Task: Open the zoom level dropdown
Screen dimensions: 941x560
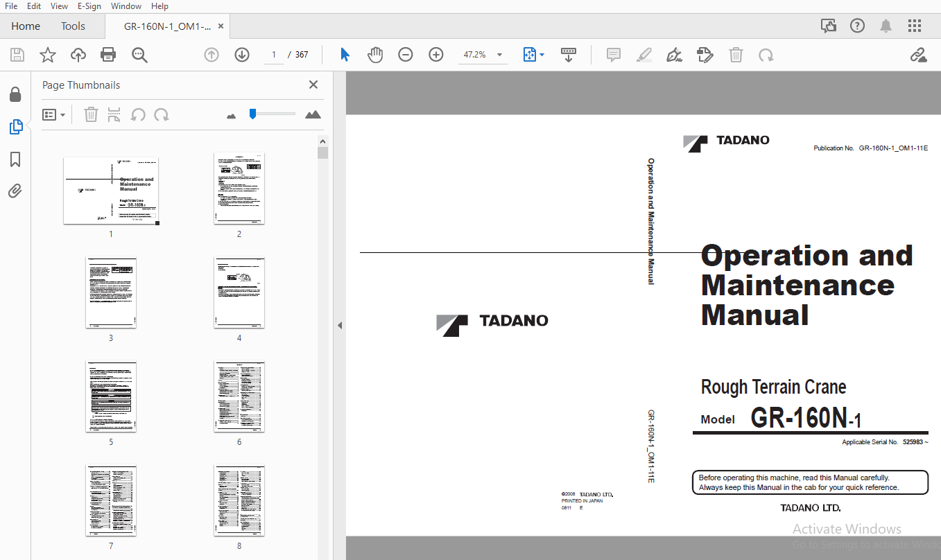Action: (x=499, y=55)
